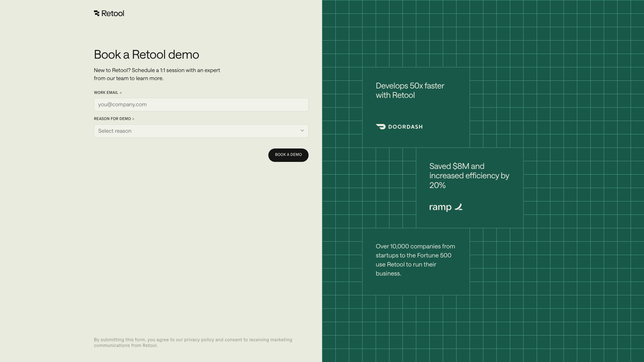
Task: Open the Reason for Demo dropdown
Action: pos(201,131)
